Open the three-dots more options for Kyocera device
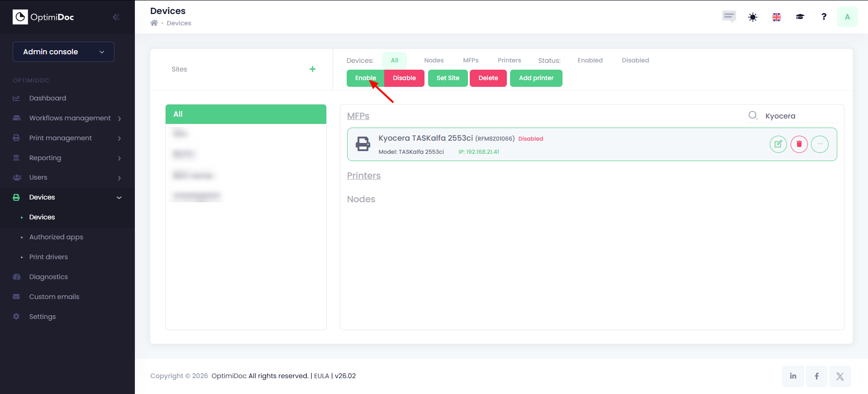The image size is (868, 394). (820, 144)
